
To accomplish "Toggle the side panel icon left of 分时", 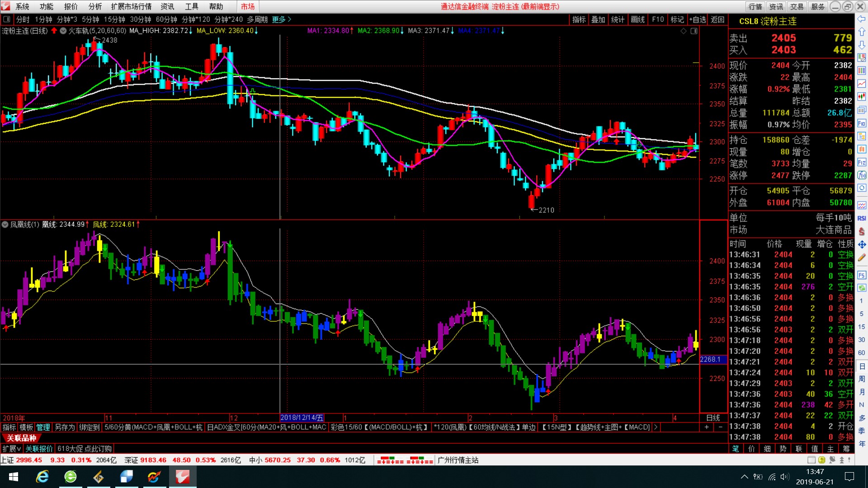I will pos(7,19).
